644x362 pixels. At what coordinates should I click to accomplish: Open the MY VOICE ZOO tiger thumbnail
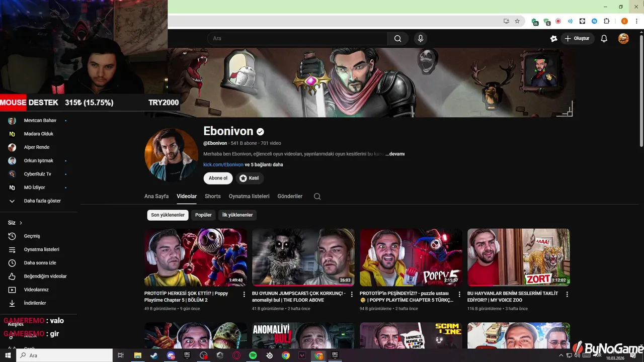tap(519, 257)
